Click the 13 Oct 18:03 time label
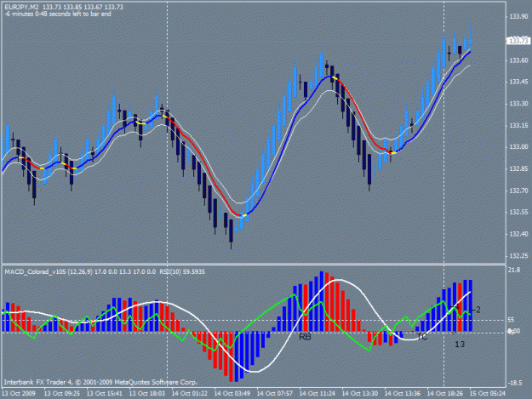 coord(147,394)
